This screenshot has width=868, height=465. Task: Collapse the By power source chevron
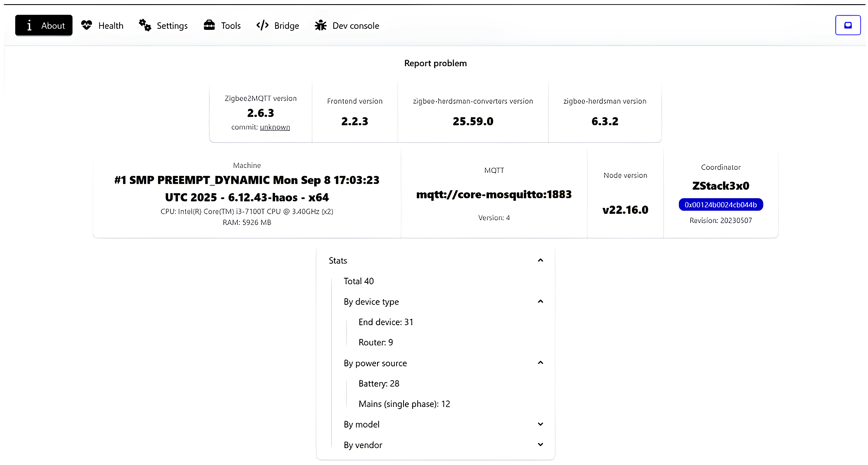point(541,363)
